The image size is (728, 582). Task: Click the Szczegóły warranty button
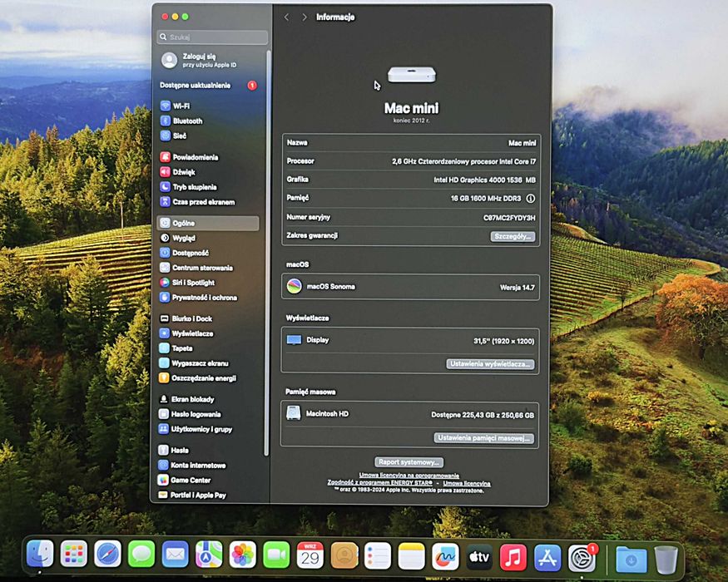tap(513, 236)
